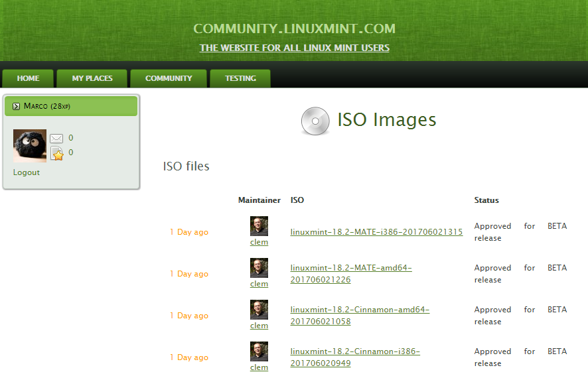Viewport: 588px width, 376px height.
Task: Click 'Approved for BETA release' in MATE-i386 row
Action: 520,232
